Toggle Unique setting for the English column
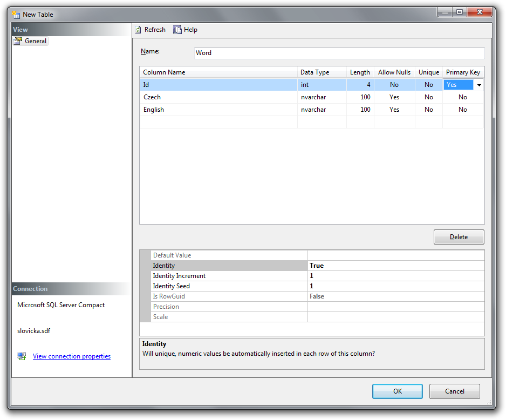506x420 pixels. point(428,110)
